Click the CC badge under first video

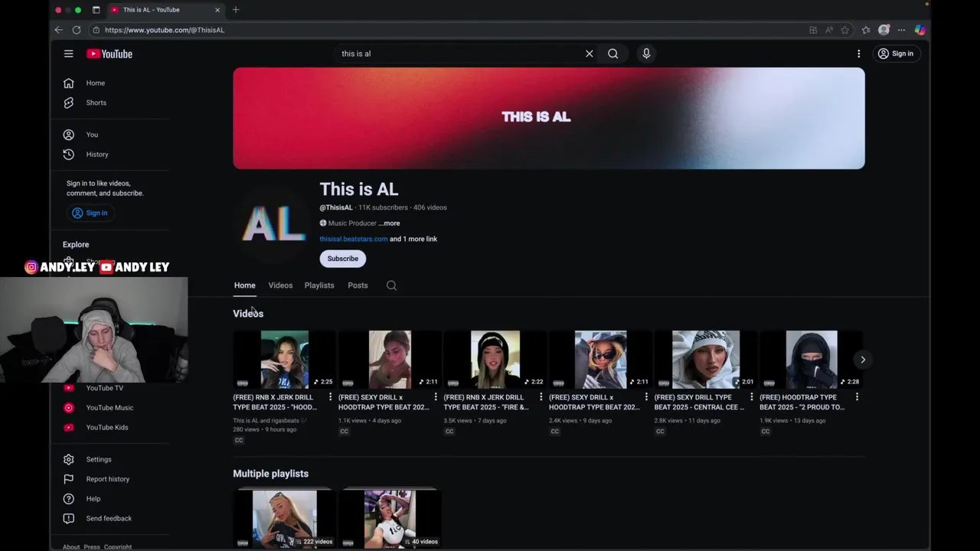point(239,440)
